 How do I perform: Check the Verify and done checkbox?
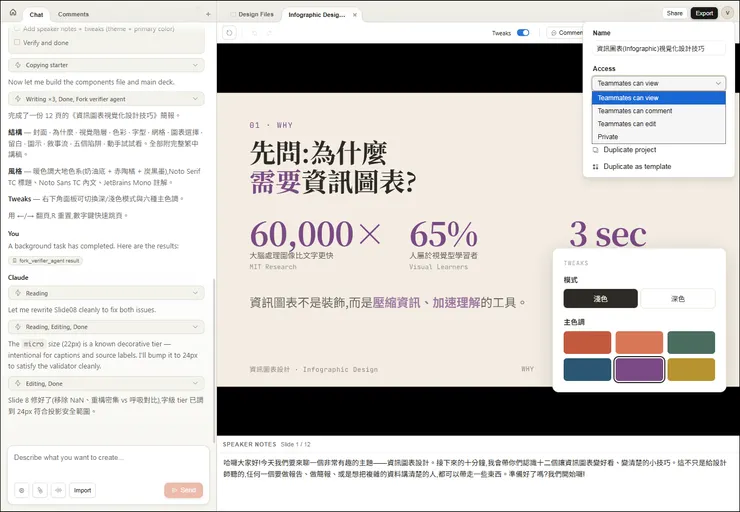(17, 42)
